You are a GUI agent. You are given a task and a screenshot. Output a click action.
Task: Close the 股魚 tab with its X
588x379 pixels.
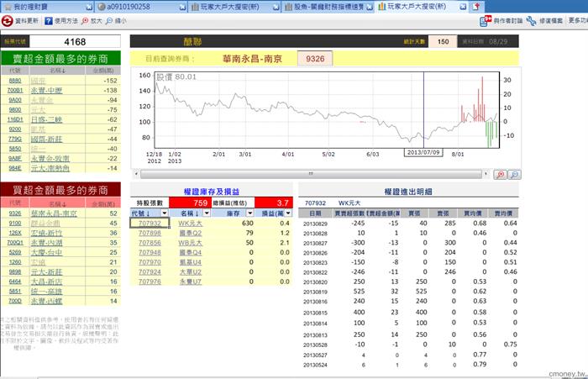point(370,7)
